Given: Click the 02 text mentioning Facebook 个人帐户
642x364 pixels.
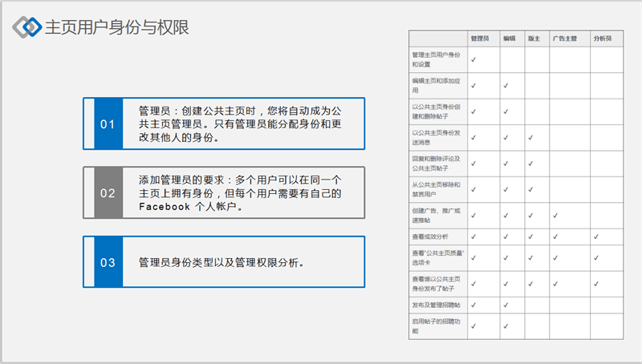Looking at the screenshot, I should [x=240, y=193].
